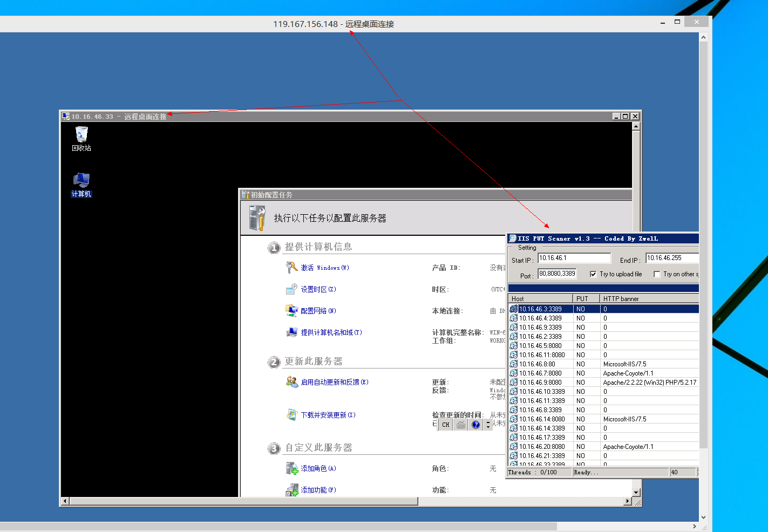Open the Provide computer name and domain link

point(331,332)
